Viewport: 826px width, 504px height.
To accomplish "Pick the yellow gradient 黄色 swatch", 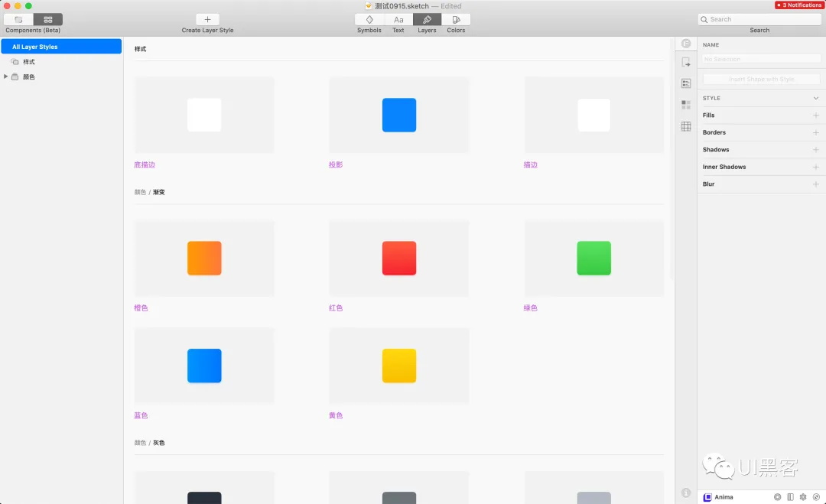I will click(399, 366).
